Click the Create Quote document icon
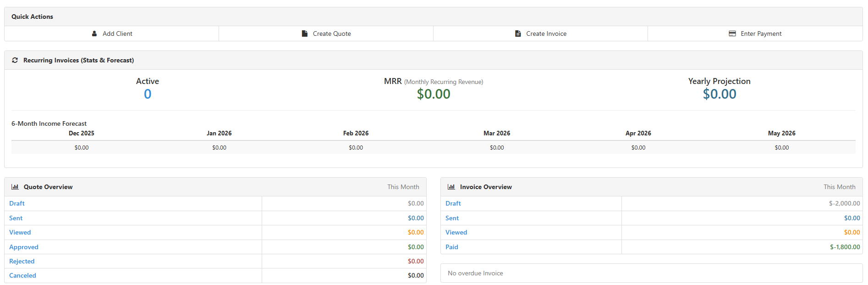 [x=305, y=34]
